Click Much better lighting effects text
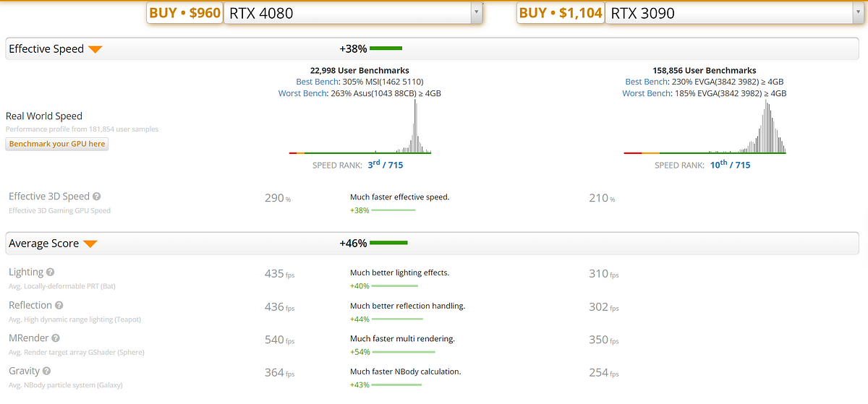This screenshot has height=404, width=868. [399, 272]
